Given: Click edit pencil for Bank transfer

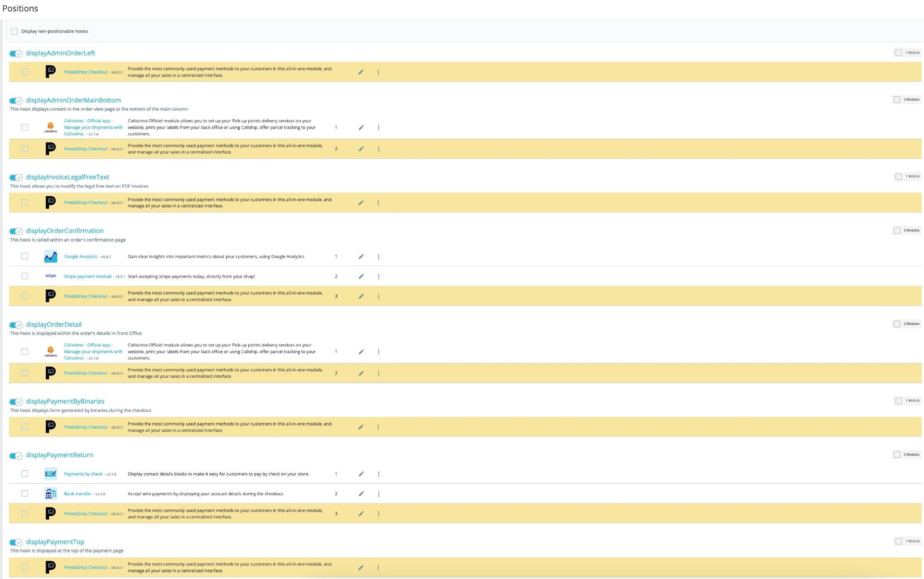Looking at the screenshot, I should (361, 494).
